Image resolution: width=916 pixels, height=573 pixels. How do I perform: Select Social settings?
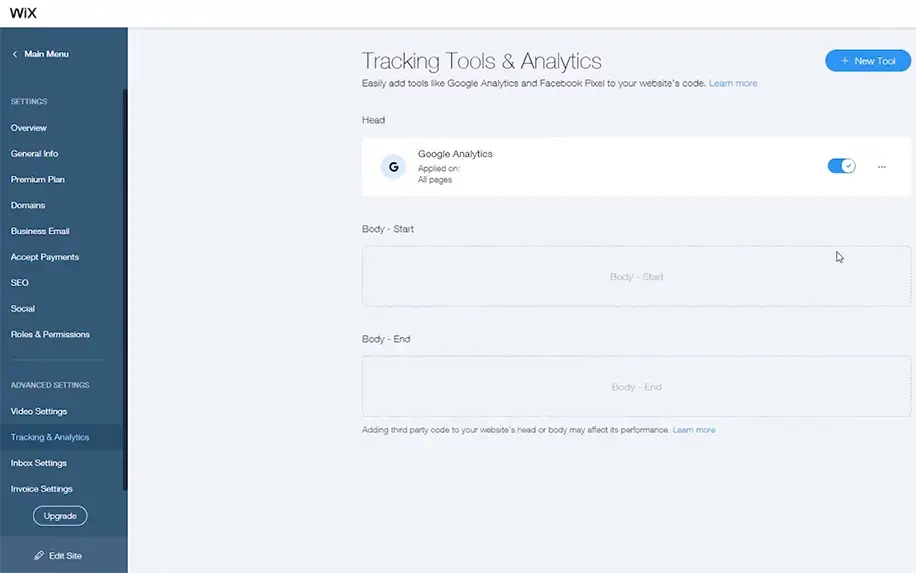[x=23, y=308]
